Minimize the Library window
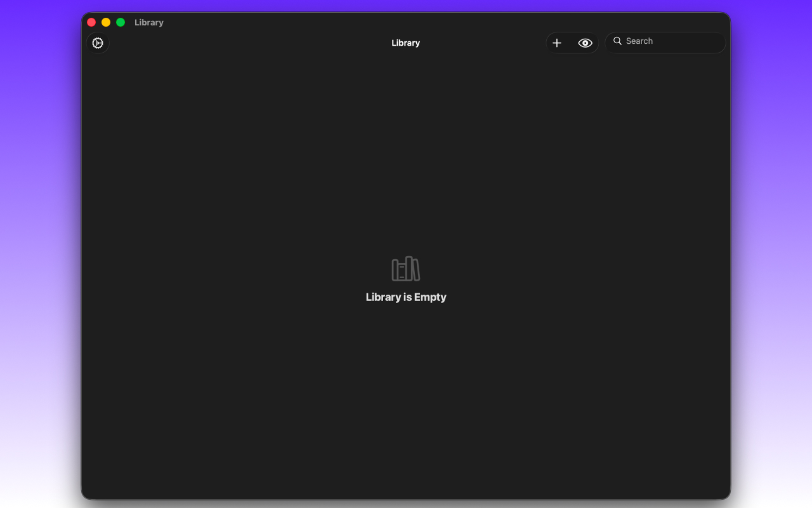The image size is (812, 508). click(x=106, y=22)
